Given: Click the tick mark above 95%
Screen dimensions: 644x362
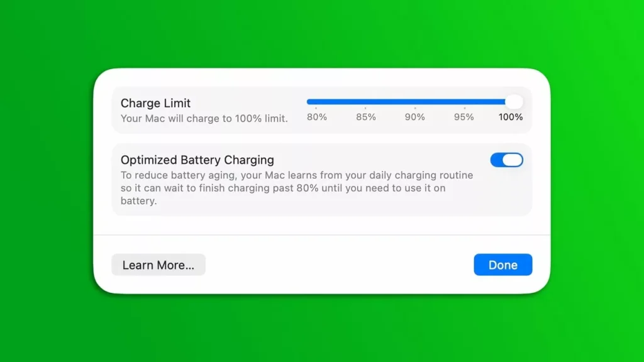Looking at the screenshot, I should click(x=465, y=108).
